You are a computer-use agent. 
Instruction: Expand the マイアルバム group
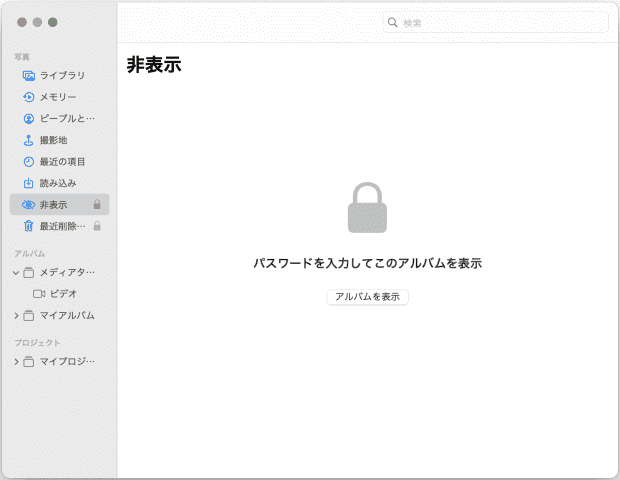(16, 316)
